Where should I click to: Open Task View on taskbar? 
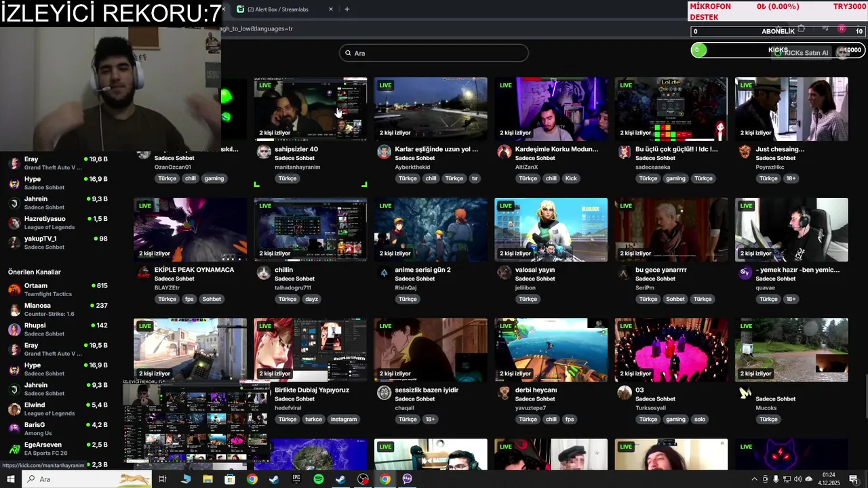[x=163, y=479]
